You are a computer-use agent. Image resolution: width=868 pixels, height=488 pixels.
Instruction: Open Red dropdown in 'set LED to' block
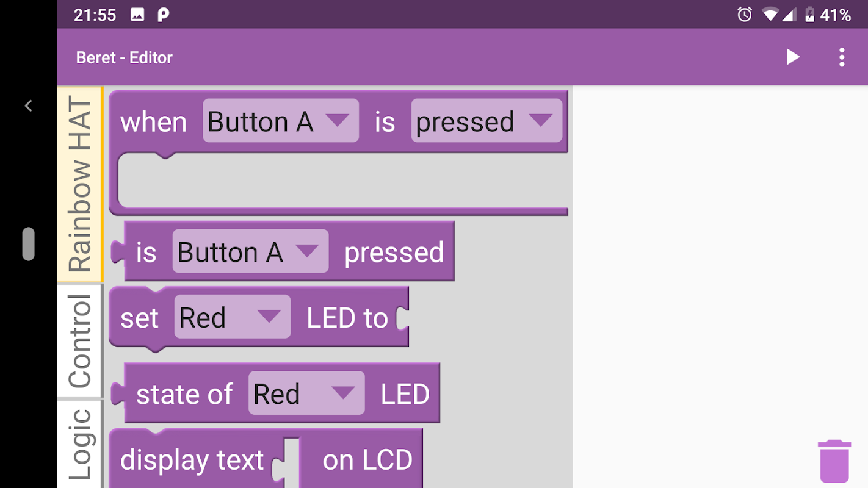coord(232,317)
